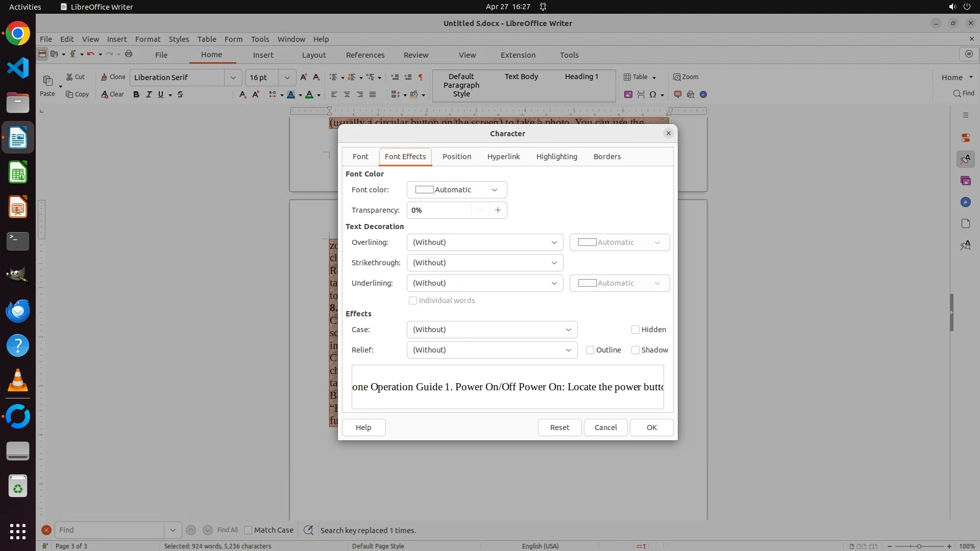Enable the Shadow checkbox
The image size is (980, 551).
coord(635,350)
